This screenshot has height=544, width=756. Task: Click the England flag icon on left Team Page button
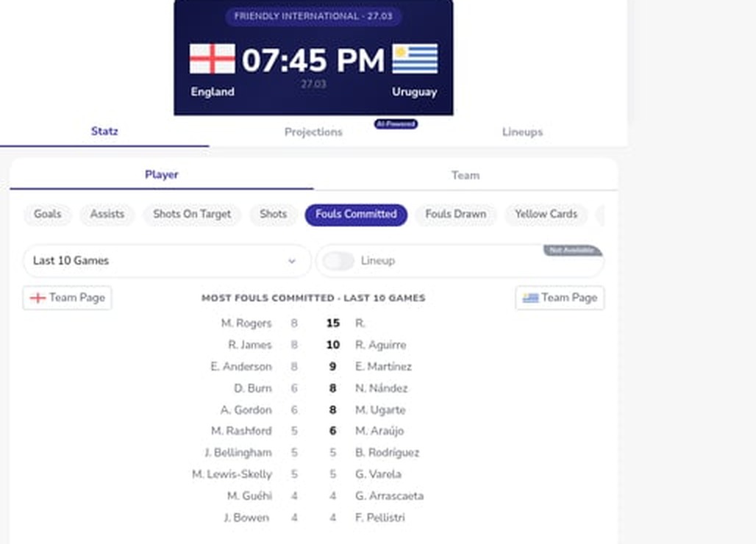coord(37,298)
